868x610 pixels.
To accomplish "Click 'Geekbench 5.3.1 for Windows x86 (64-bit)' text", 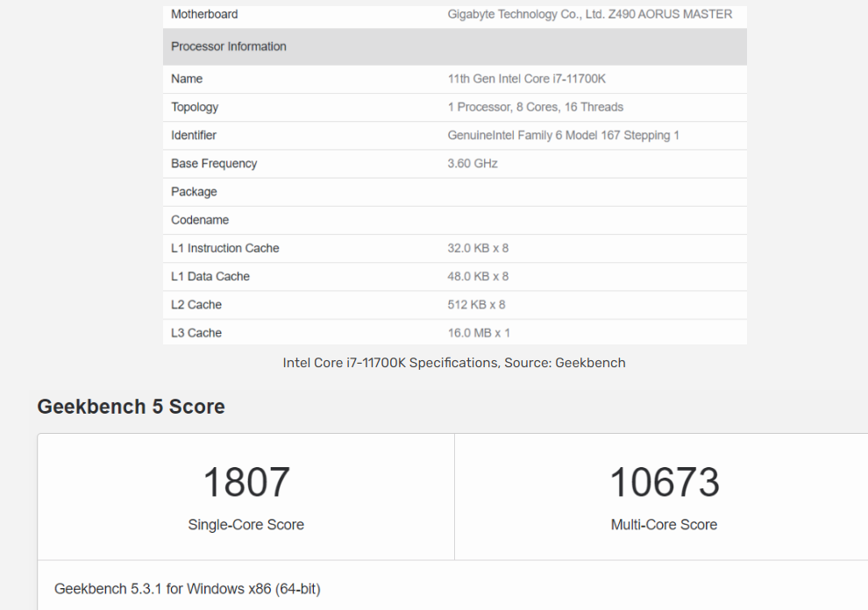I will 187,588.
